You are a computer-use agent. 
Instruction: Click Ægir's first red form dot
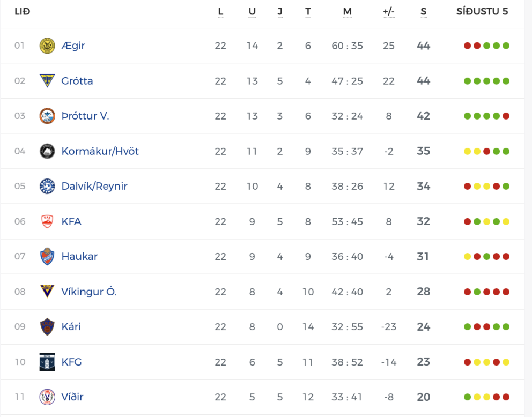pos(467,46)
